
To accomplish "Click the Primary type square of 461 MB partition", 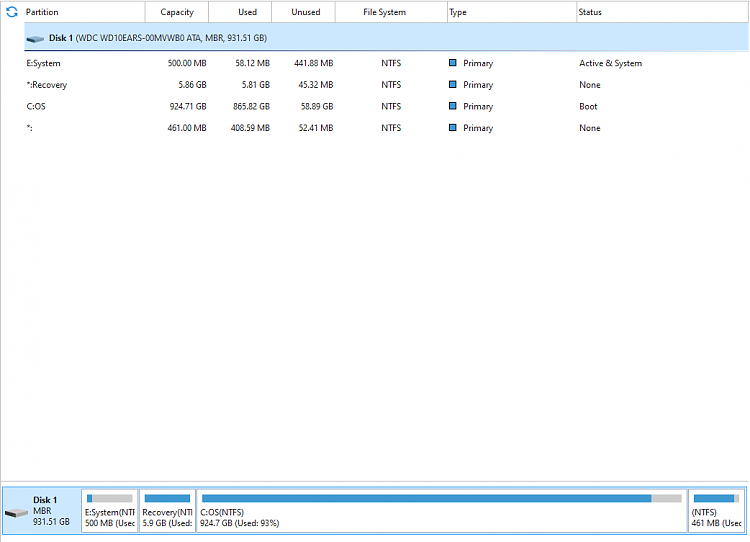I will (x=453, y=128).
